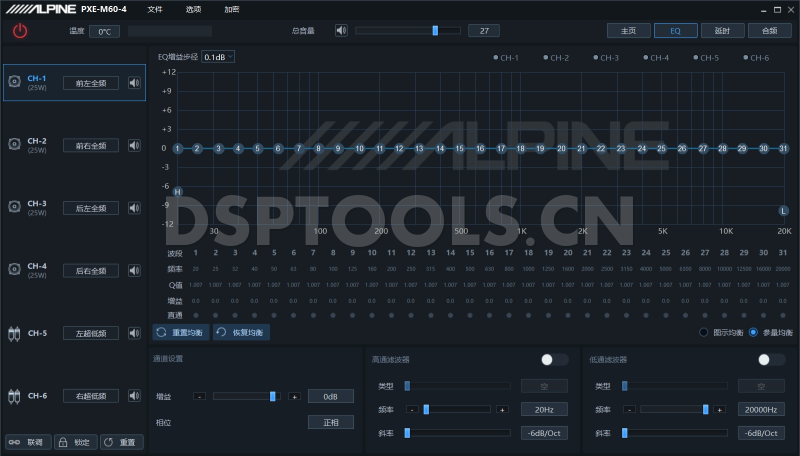This screenshot has height=456, width=800.
Task: Mute CH-1 with its speaker icon
Action: 134,83
